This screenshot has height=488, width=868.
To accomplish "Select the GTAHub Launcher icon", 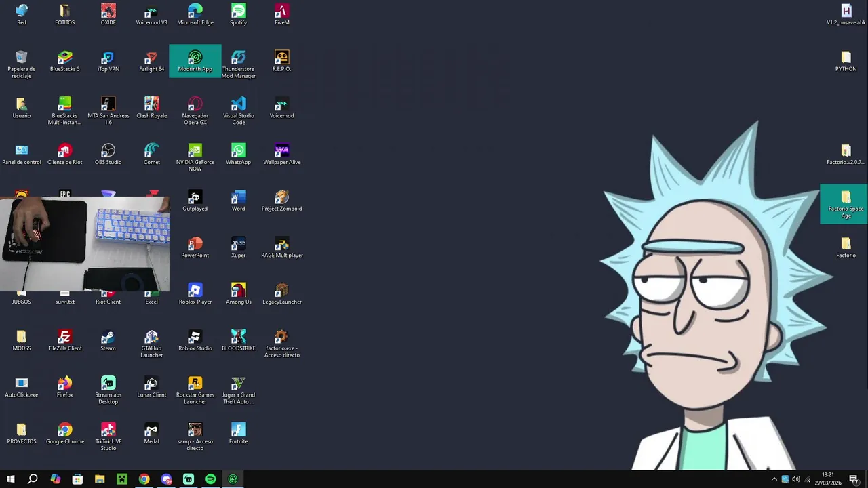I will click(151, 344).
